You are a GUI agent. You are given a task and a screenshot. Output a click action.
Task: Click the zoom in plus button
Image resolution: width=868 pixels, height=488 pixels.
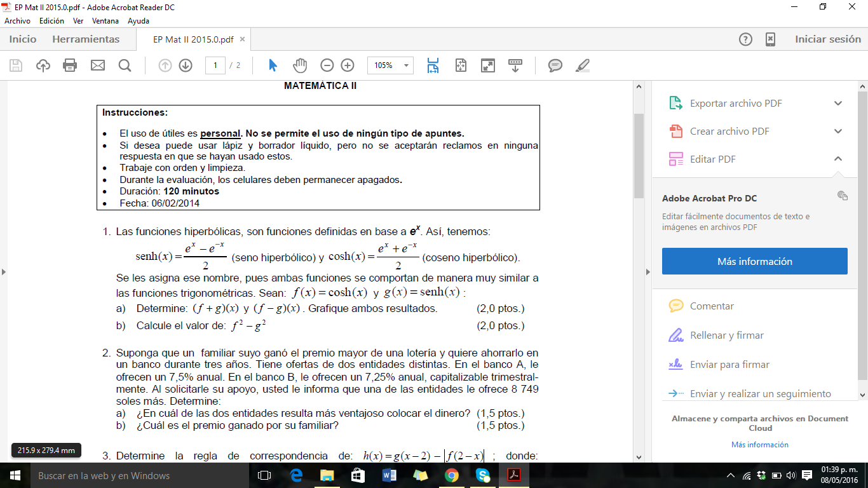(348, 65)
